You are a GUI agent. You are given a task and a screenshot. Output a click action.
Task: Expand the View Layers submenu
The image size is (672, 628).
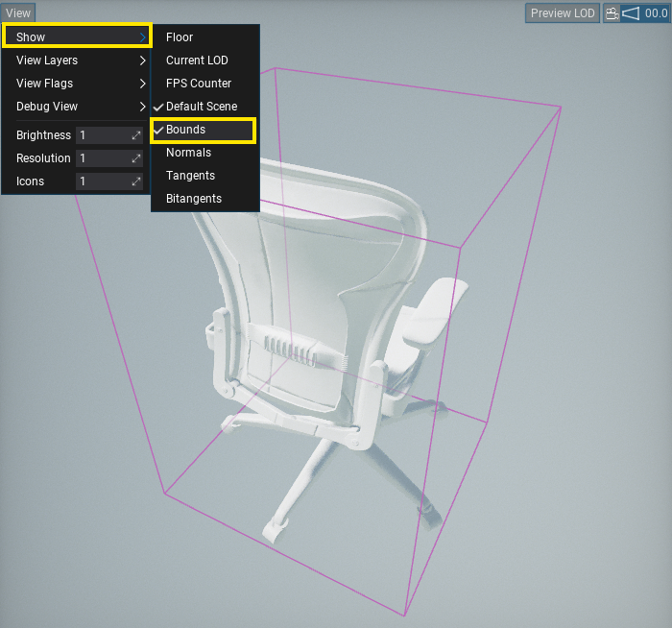point(77,60)
